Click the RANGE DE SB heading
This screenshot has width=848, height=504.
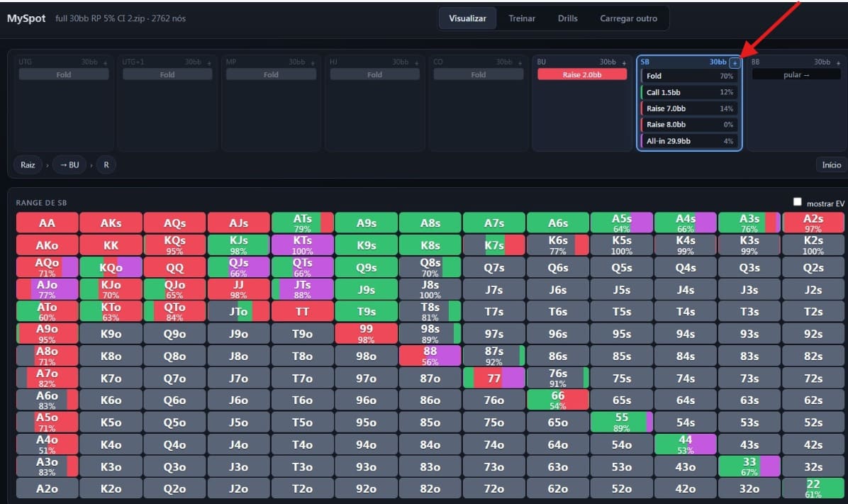(41, 203)
